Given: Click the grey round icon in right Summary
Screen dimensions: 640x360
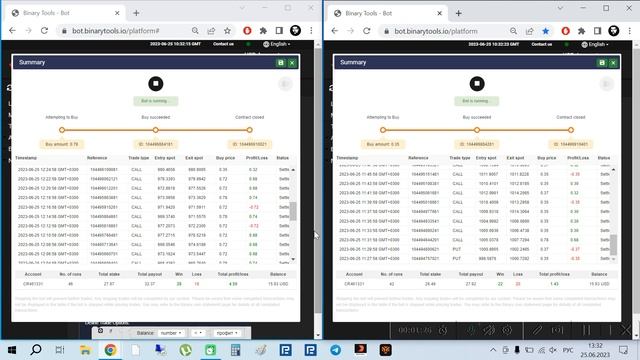Looking at the screenshot, I should 606,84.
